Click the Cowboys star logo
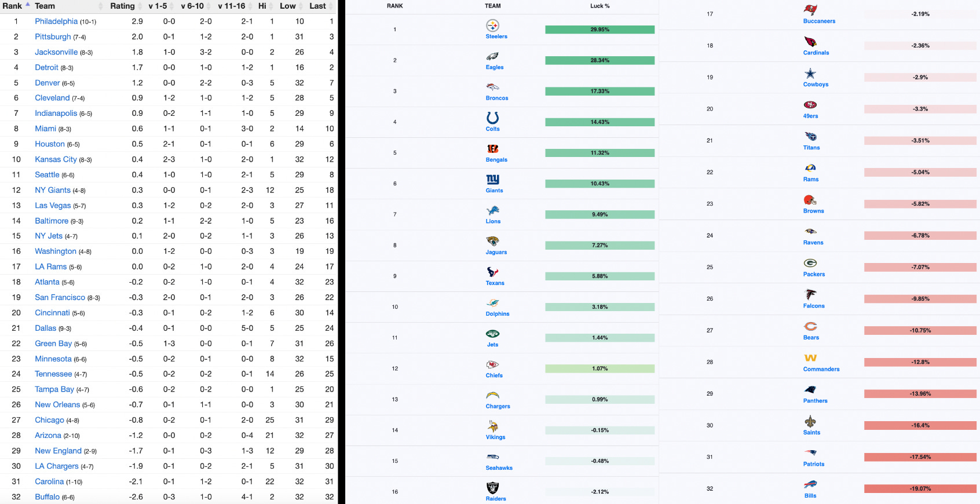 click(x=810, y=73)
